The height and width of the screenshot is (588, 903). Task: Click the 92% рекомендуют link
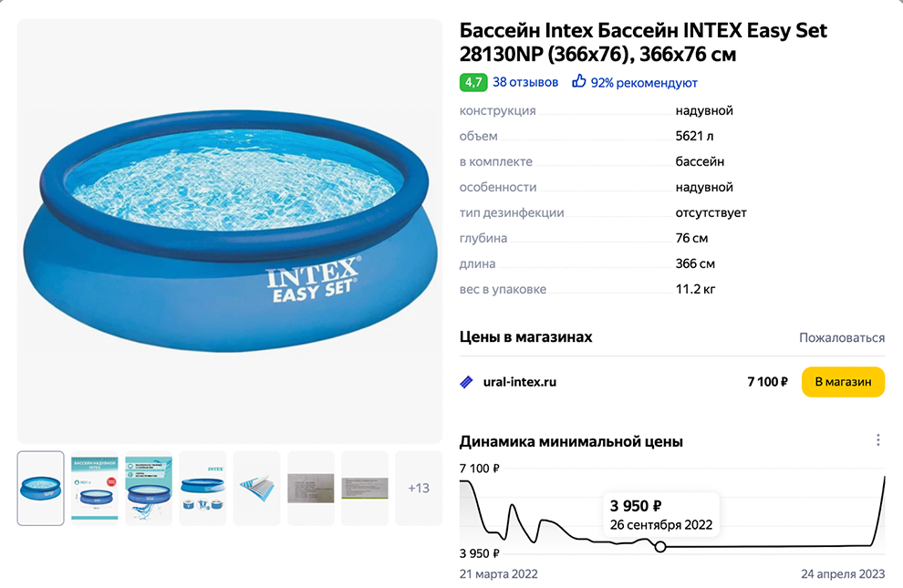pyautogui.click(x=644, y=83)
